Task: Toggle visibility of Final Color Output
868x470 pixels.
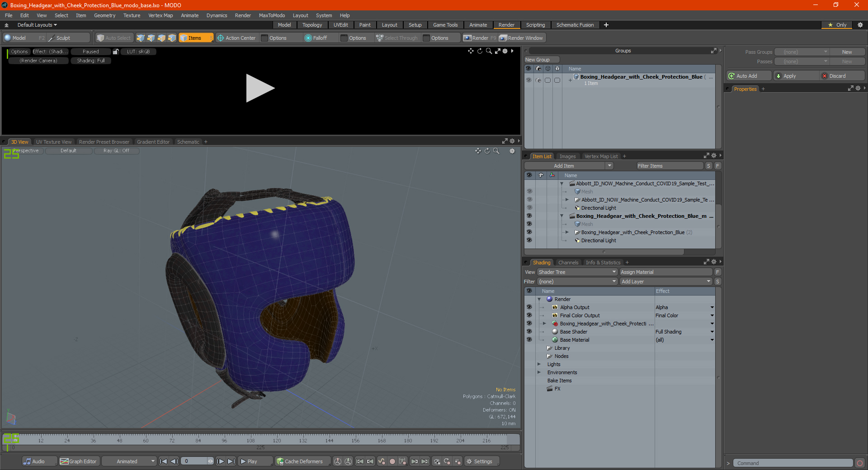Action: click(529, 315)
